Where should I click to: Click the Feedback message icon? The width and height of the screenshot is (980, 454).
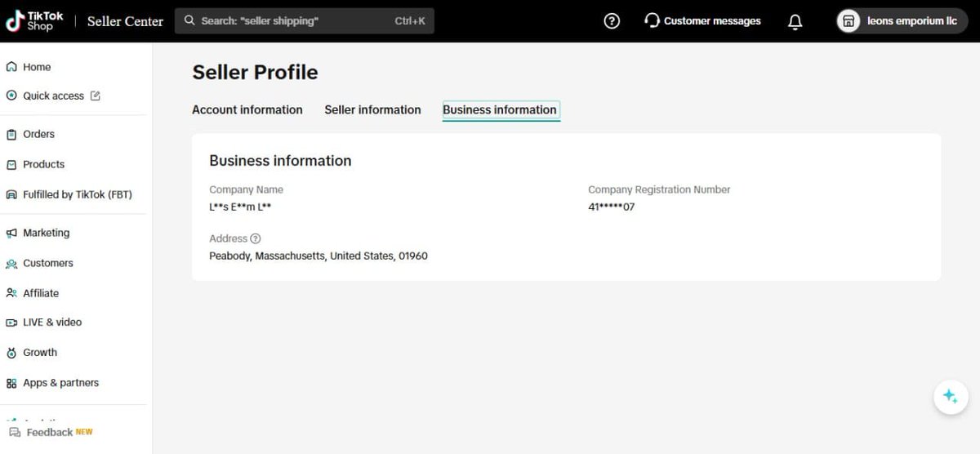point(15,432)
